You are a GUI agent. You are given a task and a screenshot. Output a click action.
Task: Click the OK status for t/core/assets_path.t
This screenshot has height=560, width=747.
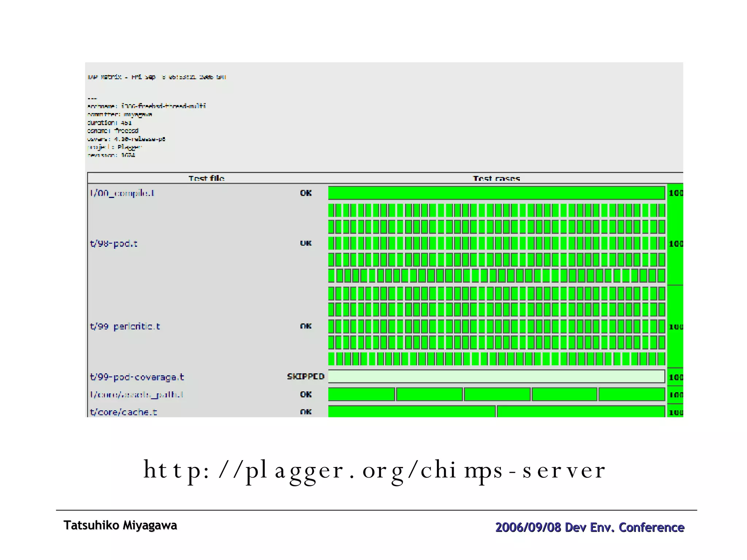click(x=306, y=394)
